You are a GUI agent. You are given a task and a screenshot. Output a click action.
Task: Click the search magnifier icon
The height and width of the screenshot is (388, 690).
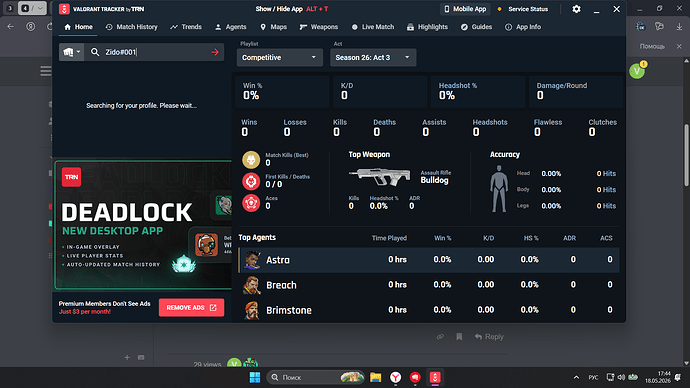click(95, 52)
